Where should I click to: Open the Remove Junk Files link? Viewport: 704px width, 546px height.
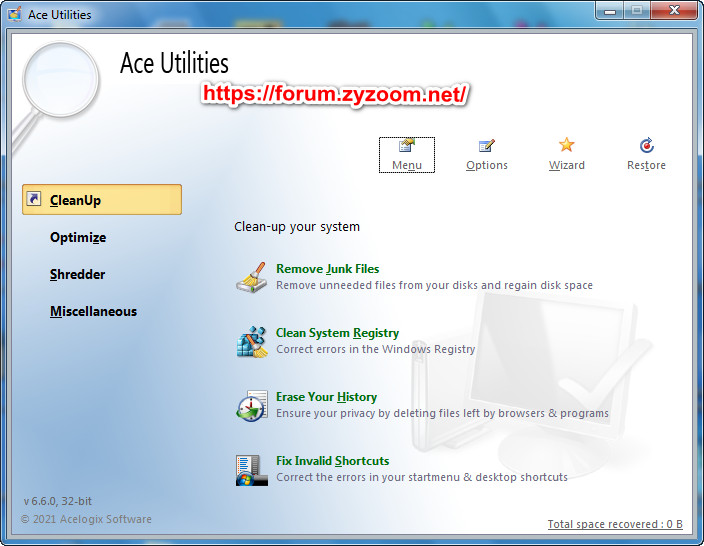pyautogui.click(x=327, y=269)
